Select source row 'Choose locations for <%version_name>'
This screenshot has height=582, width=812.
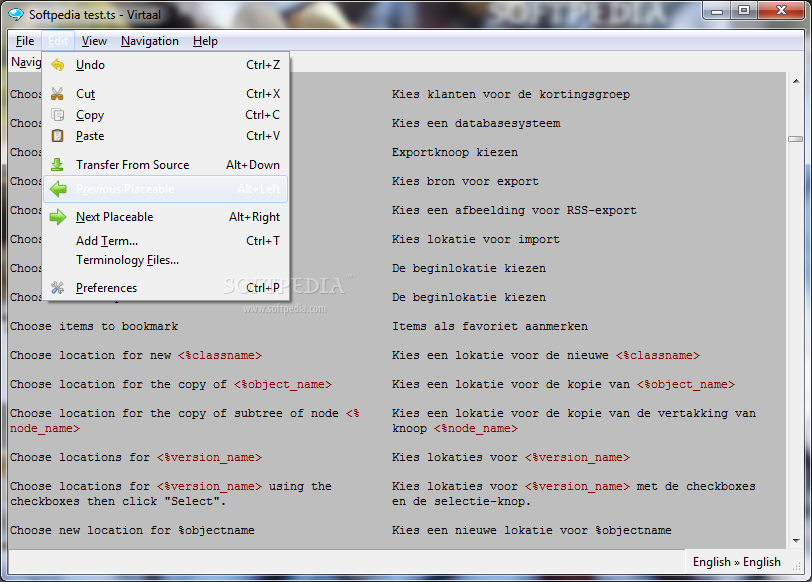pos(136,458)
